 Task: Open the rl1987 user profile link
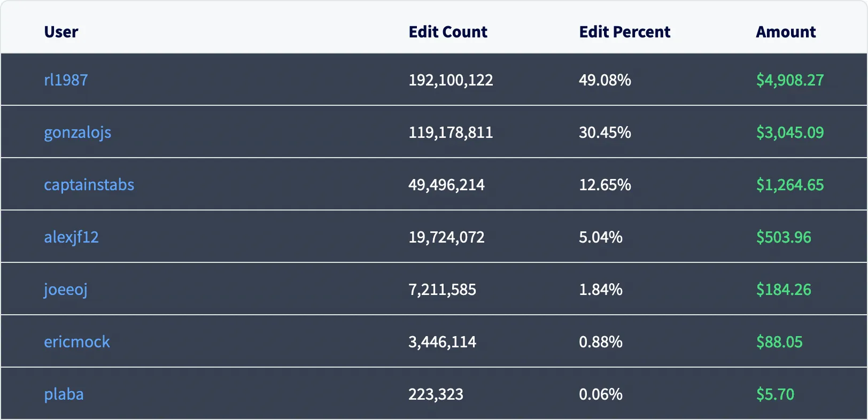click(66, 80)
